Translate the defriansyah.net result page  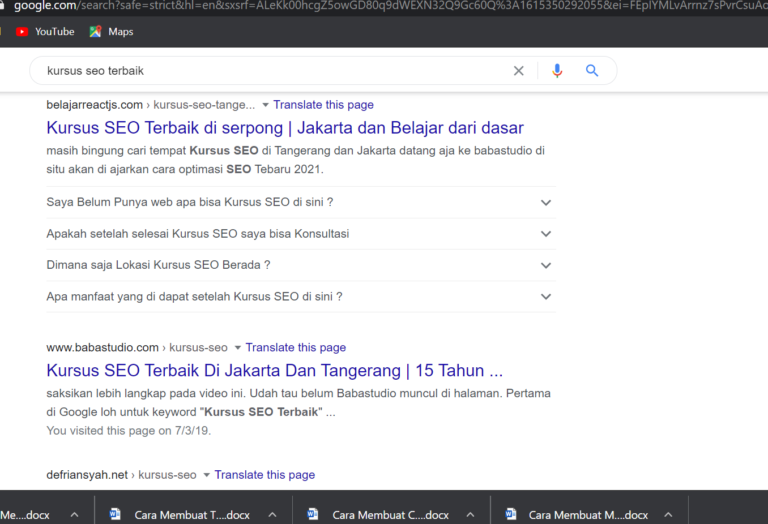pos(264,475)
